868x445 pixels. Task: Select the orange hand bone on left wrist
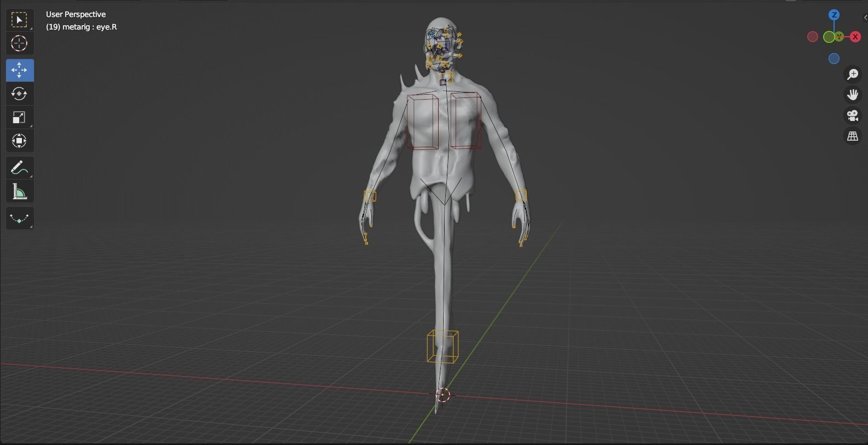pos(370,196)
